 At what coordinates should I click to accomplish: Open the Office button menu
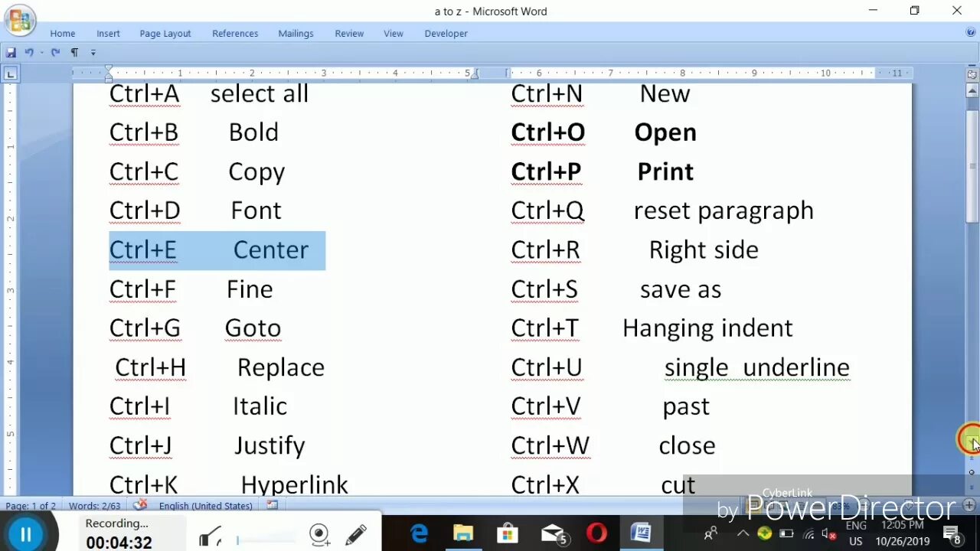20,20
